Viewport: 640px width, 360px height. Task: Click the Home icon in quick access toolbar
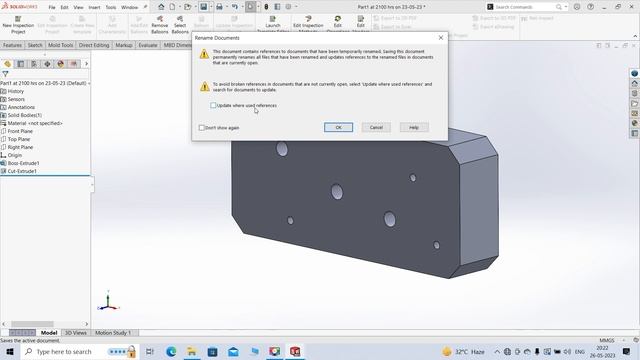tap(161, 7)
